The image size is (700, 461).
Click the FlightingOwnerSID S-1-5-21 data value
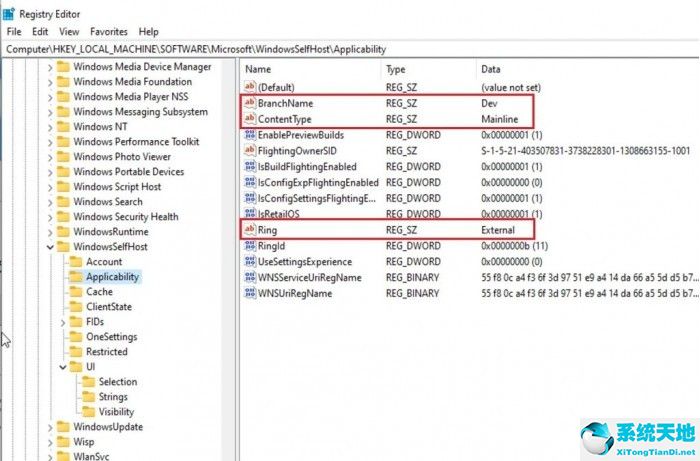click(586, 151)
